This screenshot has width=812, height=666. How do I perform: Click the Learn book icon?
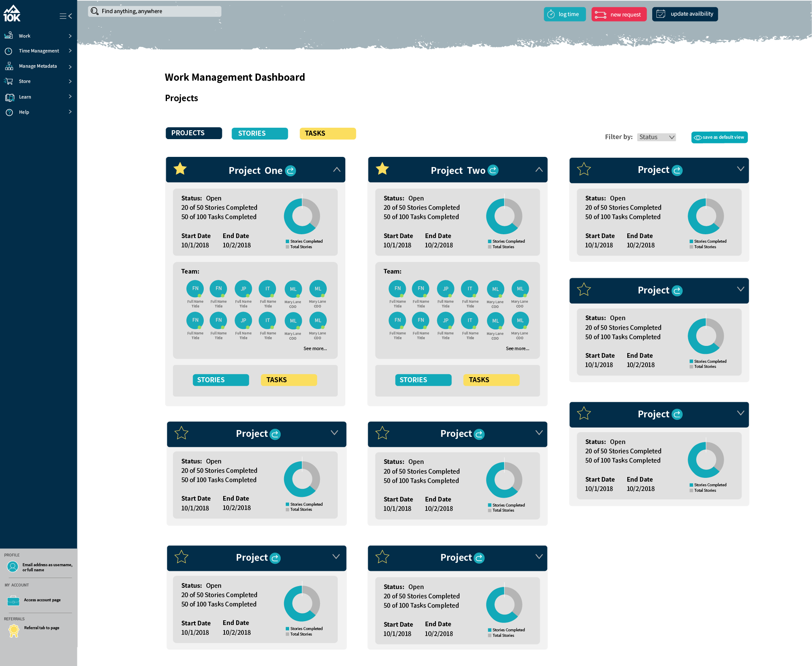click(10, 97)
